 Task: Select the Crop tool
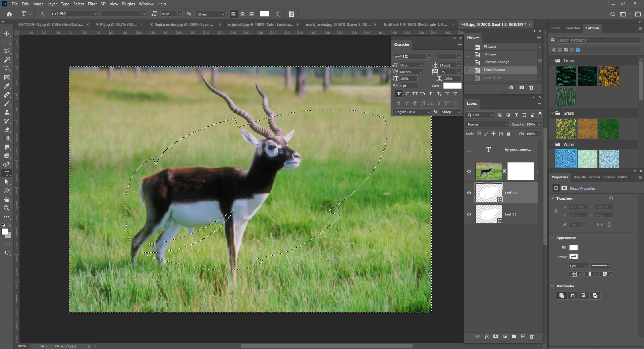(x=7, y=68)
